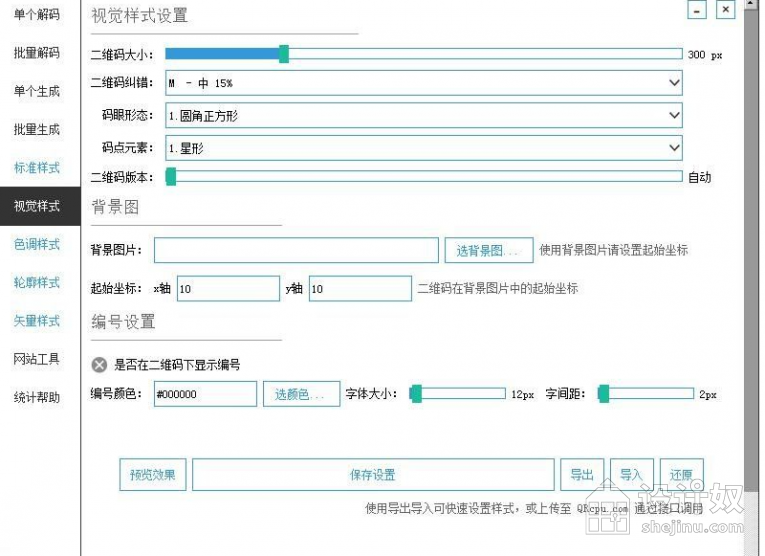The width and height of the screenshot is (765, 556).
Task: Click the 二维码大小 slider handle
Action: (x=284, y=54)
